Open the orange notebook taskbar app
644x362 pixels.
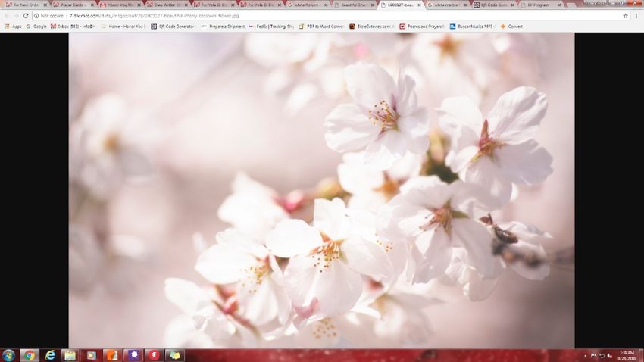(x=113, y=355)
